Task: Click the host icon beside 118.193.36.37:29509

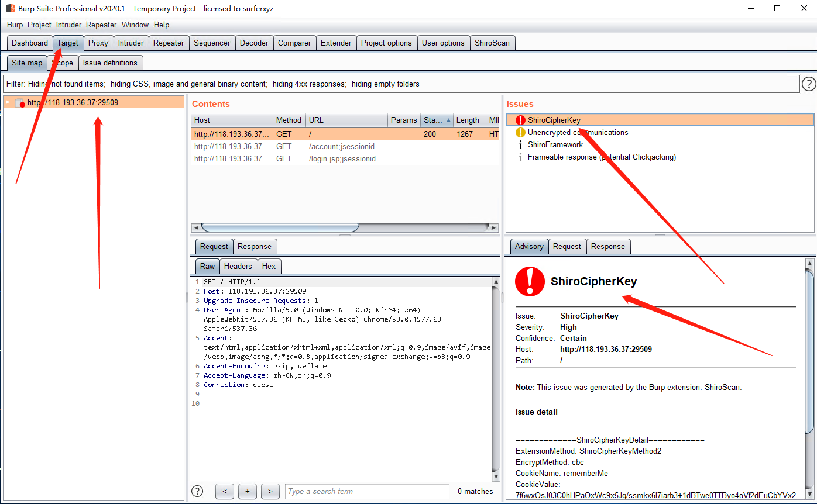Action: click(20, 102)
